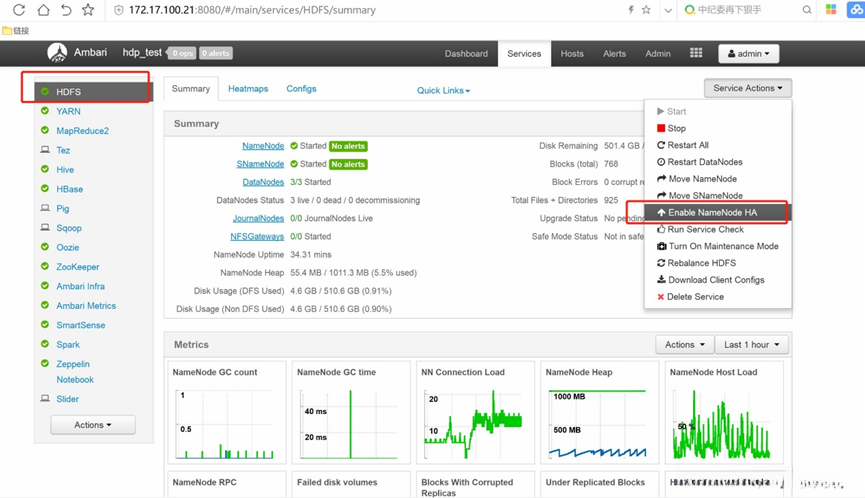Click the Rebalance HDFS refresh icon
Image resolution: width=865 pixels, height=498 pixels.
coord(661,263)
